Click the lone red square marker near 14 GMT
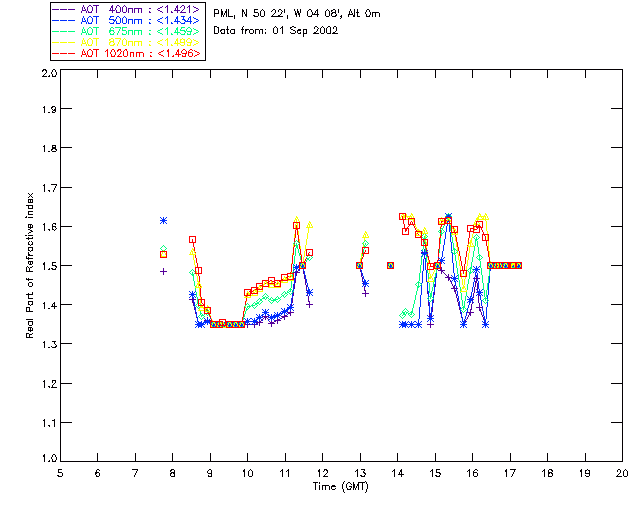The width and height of the screenshot is (640, 512). [390, 265]
